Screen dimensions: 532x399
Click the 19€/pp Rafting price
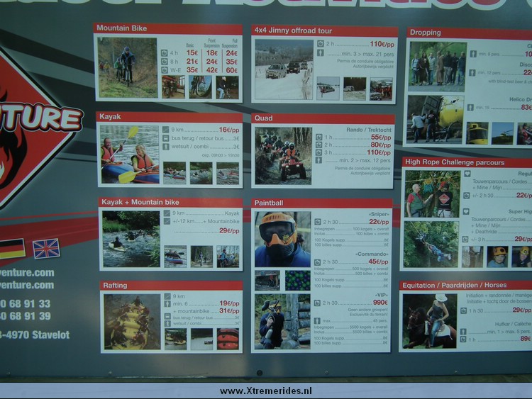(x=229, y=303)
